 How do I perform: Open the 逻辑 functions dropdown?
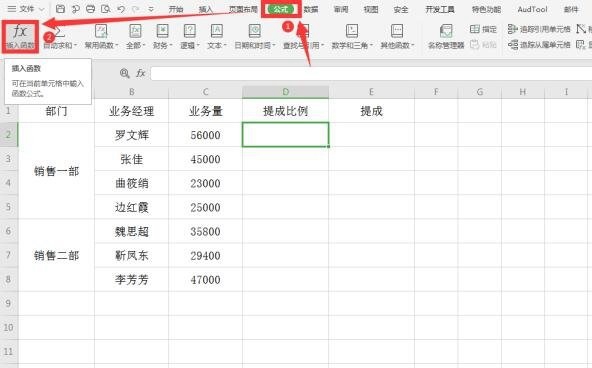coord(190,37)
